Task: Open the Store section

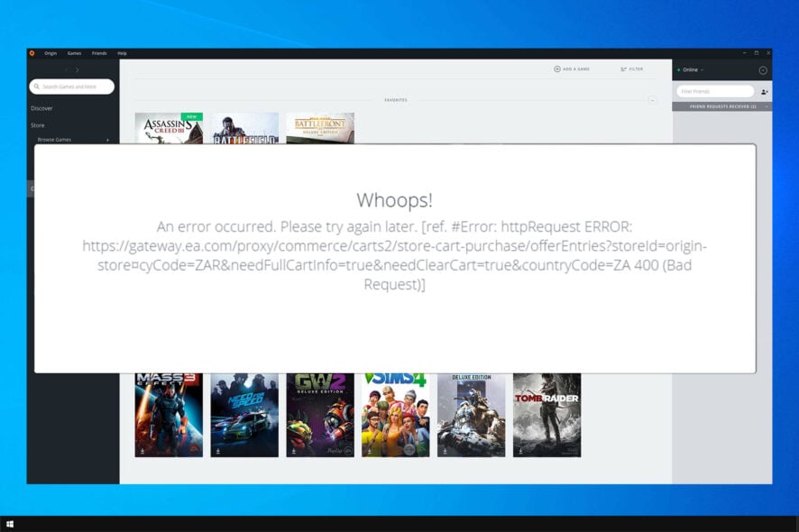Action: pyautogui.click(x=38, y=125)
